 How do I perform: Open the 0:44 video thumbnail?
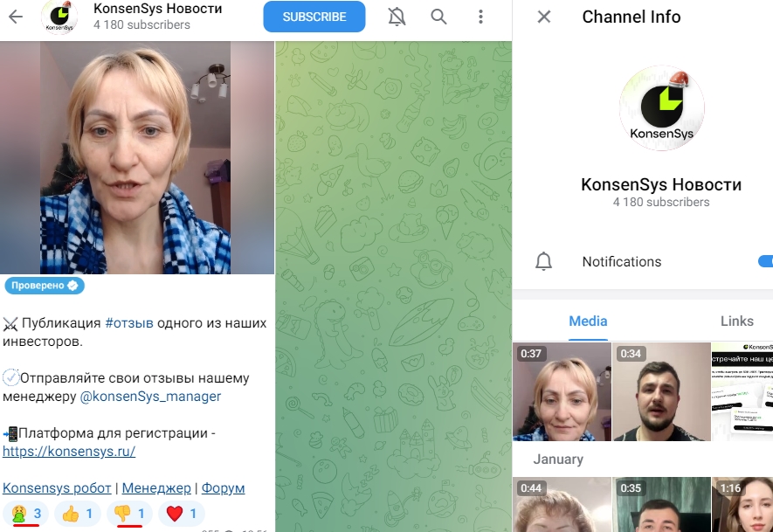click(x=562, y=504)
